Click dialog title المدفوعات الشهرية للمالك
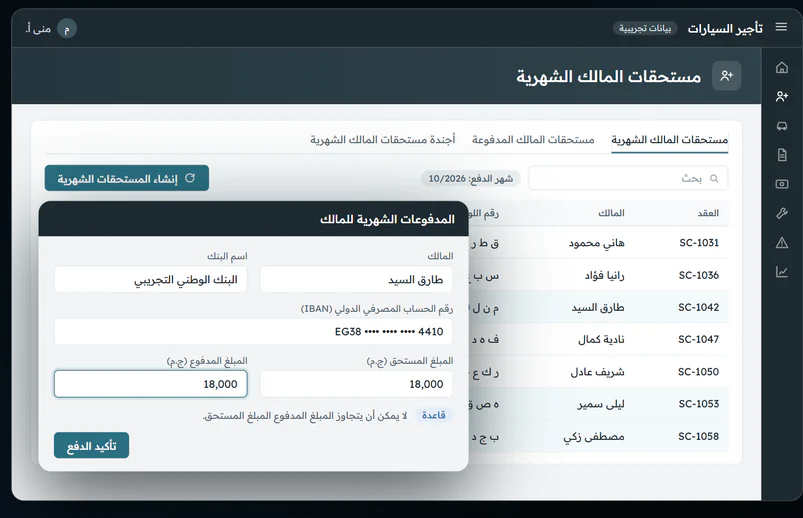803x518 pixels. [x=387, y=219]
